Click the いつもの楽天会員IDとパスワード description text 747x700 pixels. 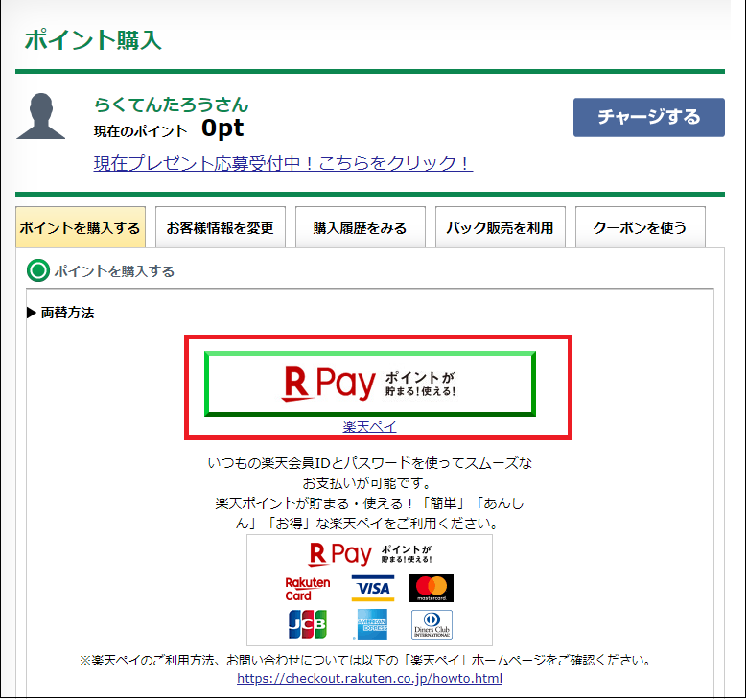tap(370, 493)
